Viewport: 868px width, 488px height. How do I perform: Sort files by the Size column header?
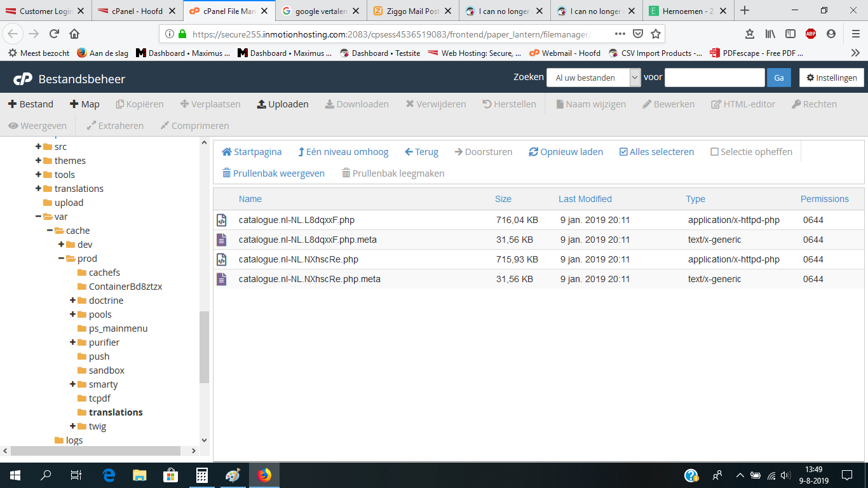click(x=503, y=199)
